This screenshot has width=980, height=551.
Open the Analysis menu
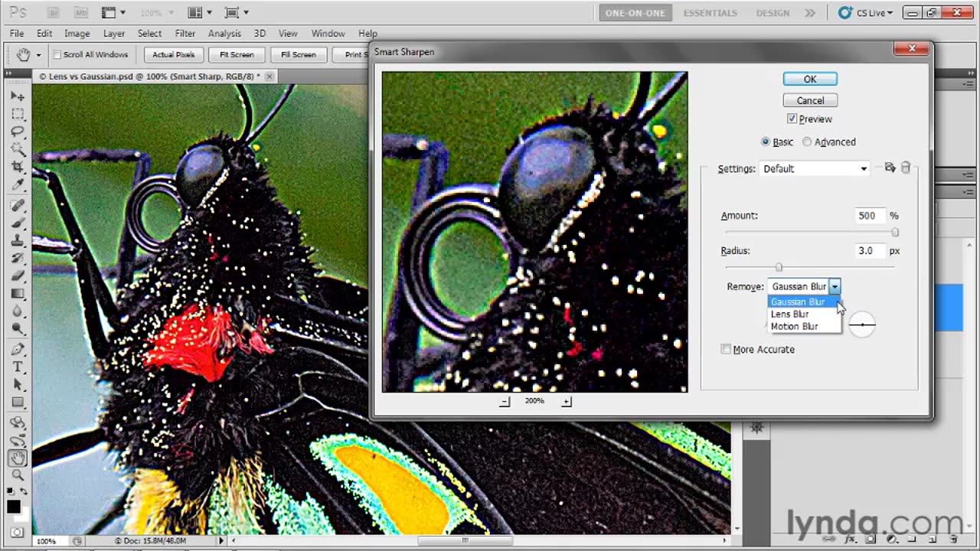[224, 34]
